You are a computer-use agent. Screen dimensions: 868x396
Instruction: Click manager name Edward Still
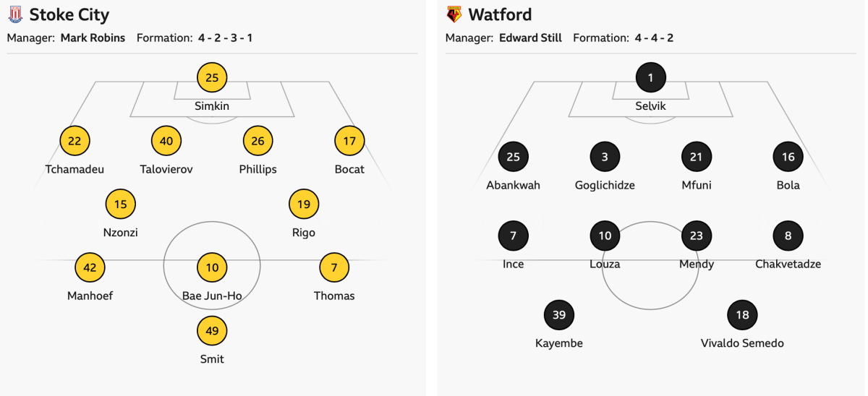coord(530,38)
